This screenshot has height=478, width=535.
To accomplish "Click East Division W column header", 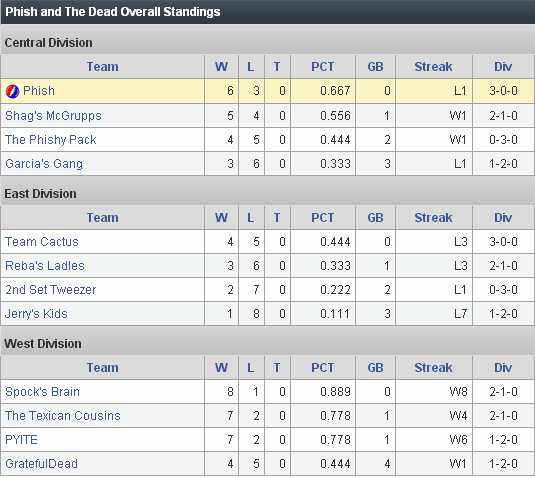I will tap(221, 218).
